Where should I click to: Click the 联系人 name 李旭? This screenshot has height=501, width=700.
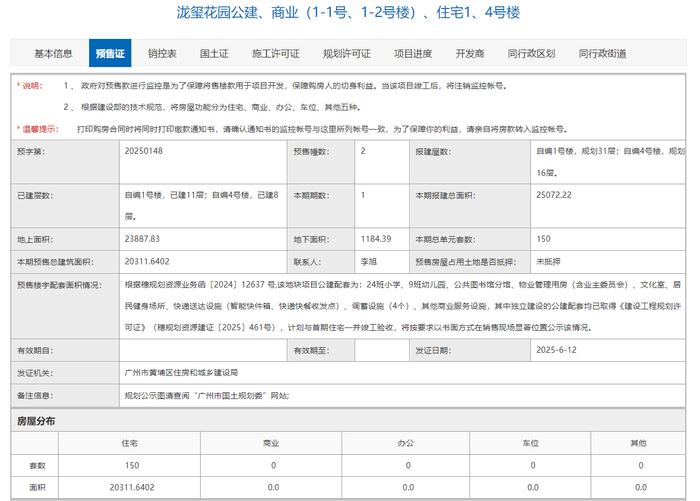pos(369,261)
